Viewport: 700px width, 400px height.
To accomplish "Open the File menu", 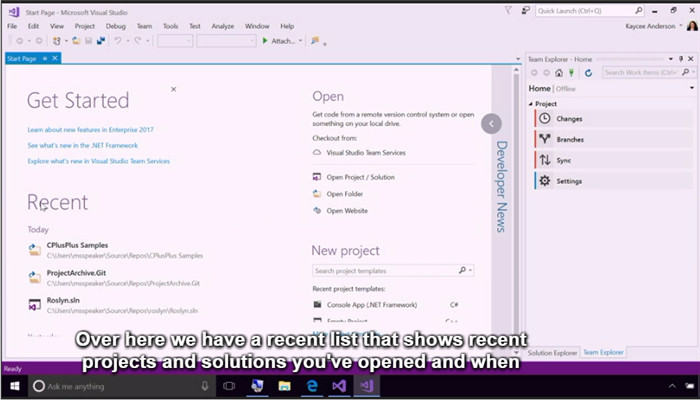I will tap(12, 26).
